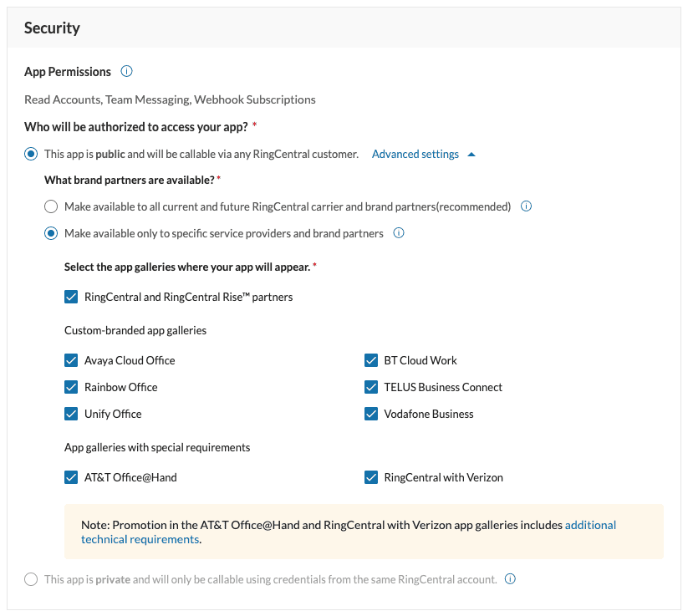Image resolution: width=688 pixels, height=616 pixels.
Task: Click the Advanced settings link
Action: pos(415,155)
